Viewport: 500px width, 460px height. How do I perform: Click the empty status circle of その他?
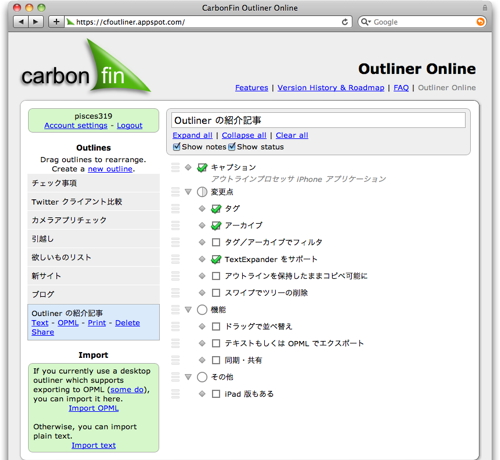(x=202, y=377)
